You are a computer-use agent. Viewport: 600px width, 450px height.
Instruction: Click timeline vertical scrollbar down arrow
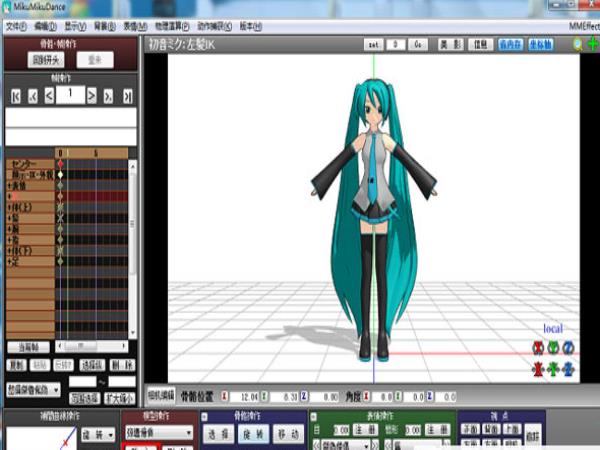[133, 333]
